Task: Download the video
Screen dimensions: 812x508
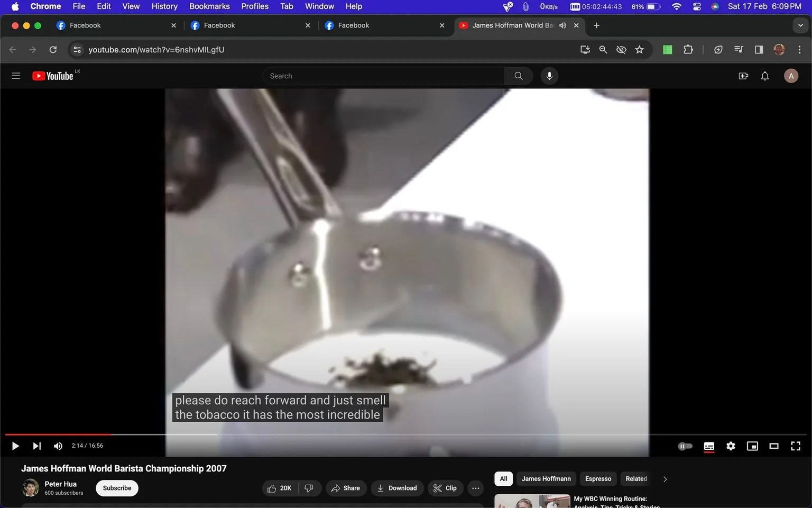Action: point(397,488)
